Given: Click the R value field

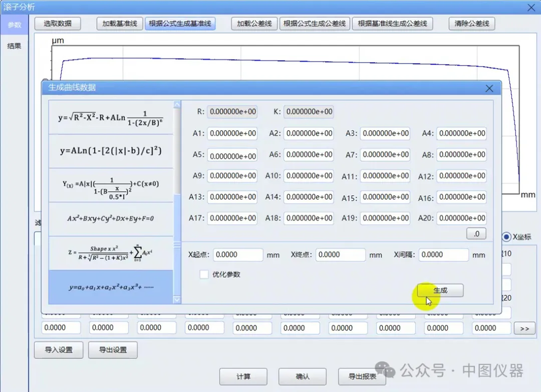Looking at the screenshot, I should pos(232,112).
